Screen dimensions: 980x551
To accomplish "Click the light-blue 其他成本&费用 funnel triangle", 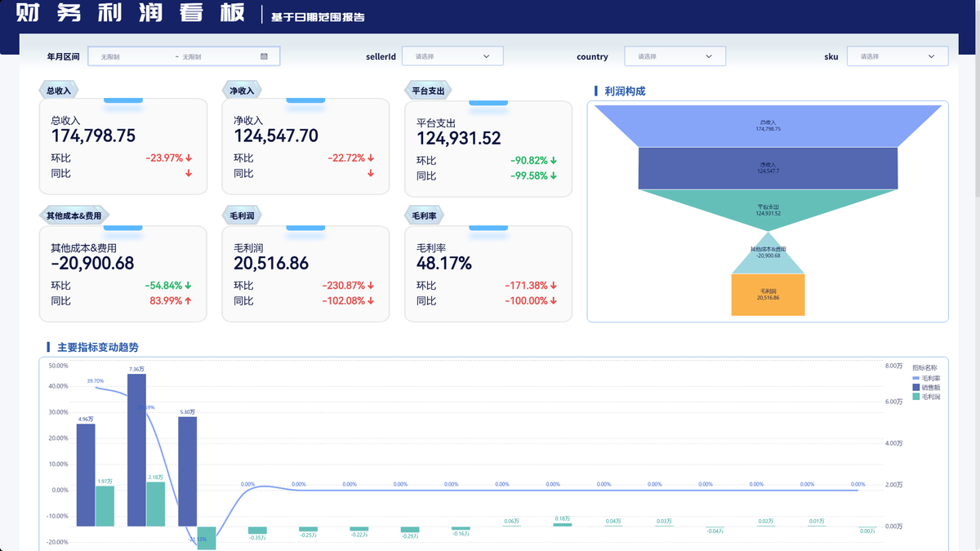I will point(768,253).
